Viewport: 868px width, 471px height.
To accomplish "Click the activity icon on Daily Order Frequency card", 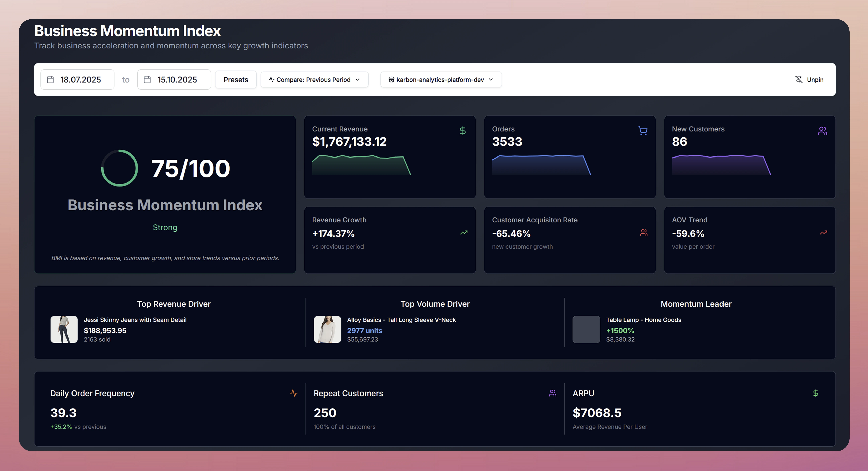I will coord(294,393).
